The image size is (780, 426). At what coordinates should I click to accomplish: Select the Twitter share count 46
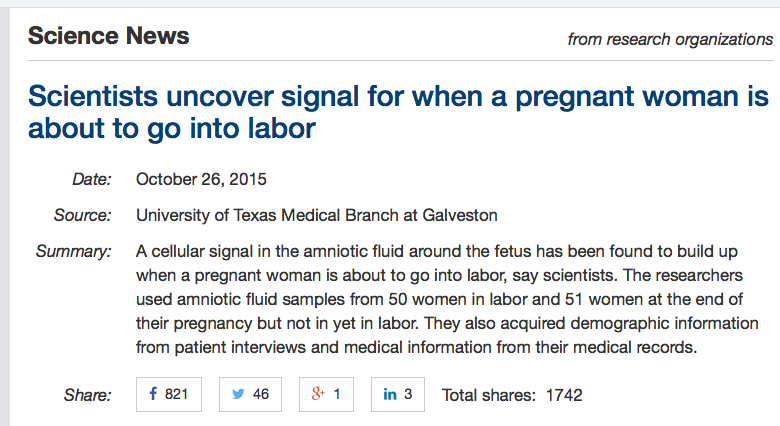pos(261,394)
